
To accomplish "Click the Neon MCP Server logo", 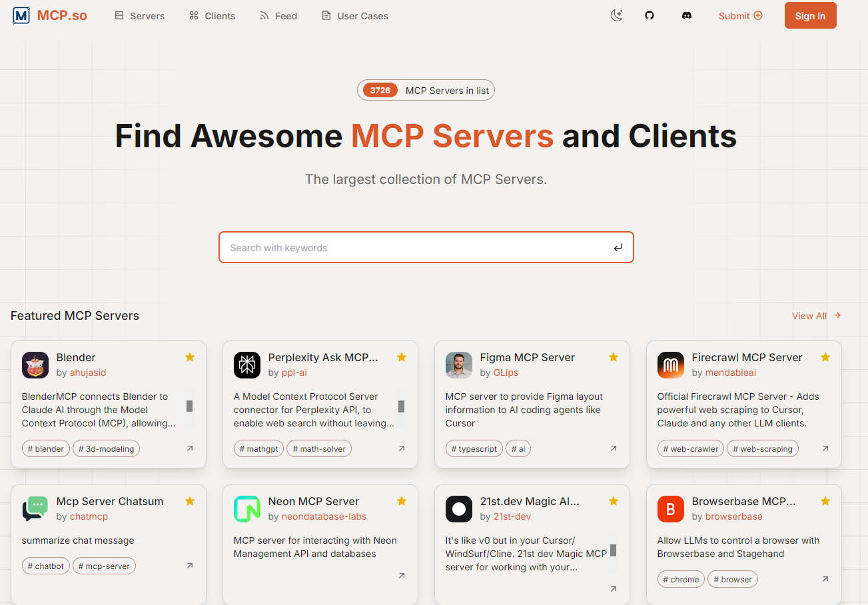I will pyautogui.click(x=247, y=509).
